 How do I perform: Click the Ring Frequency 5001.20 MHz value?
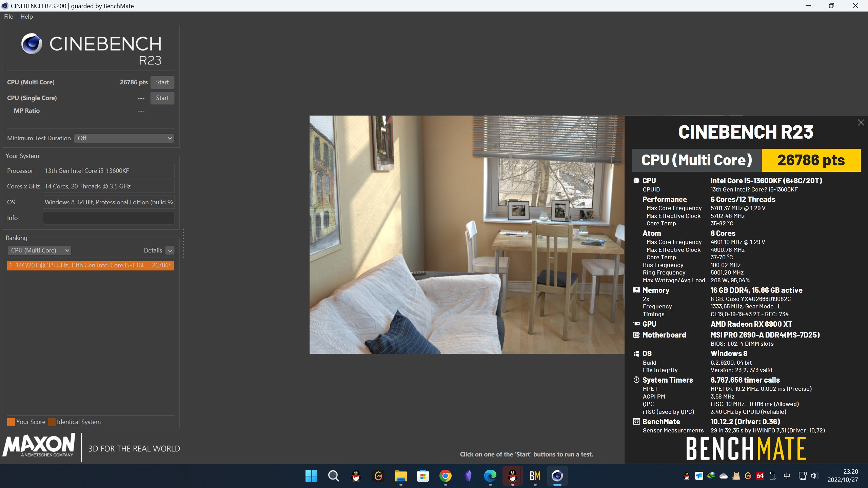pos(727,272)
